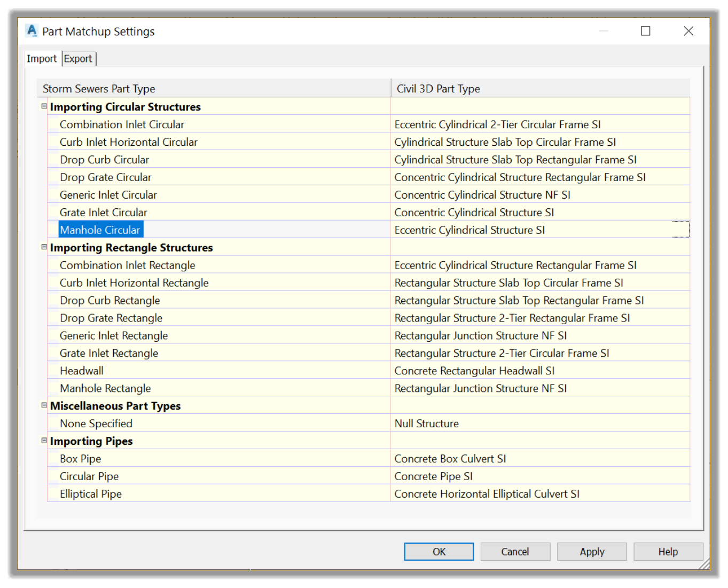Collapse Miscellaneous Part Types group
This screenshot has height=588, width=728.
click(44, 405)
